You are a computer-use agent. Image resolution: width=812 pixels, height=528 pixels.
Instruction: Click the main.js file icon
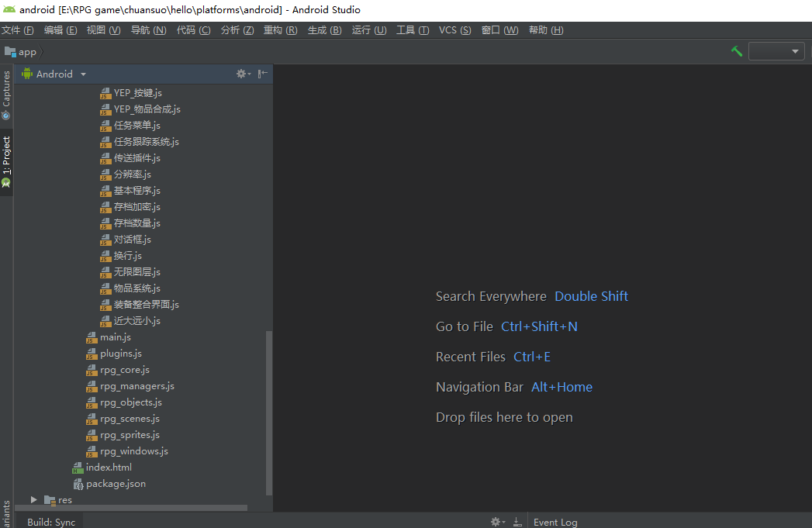click(x=92, y=337)
